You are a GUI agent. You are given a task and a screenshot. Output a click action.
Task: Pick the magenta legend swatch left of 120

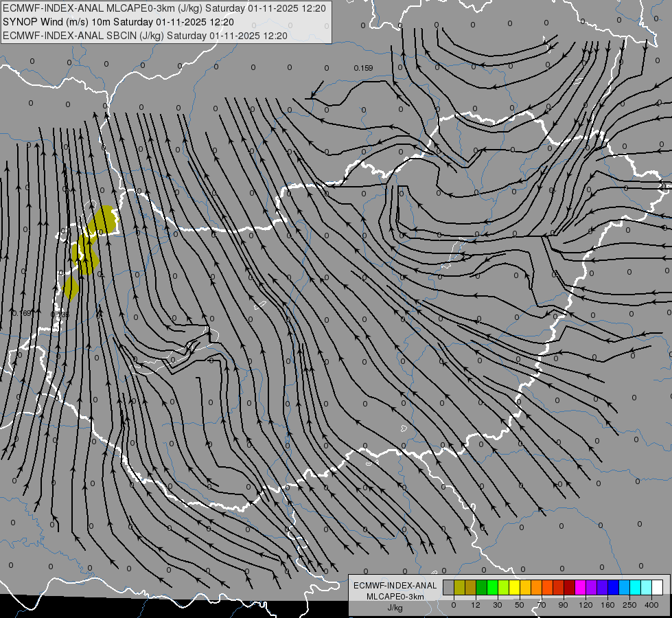tap(581, 588)
